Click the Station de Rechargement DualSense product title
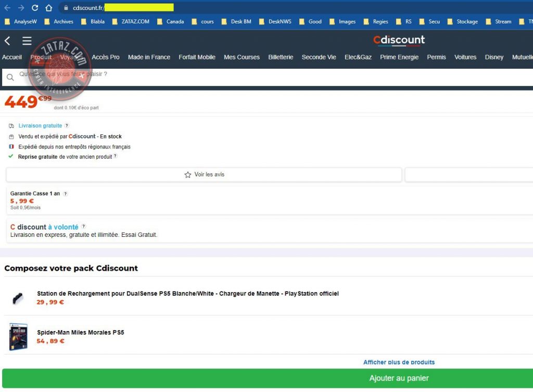Image resolution: width=533 pixels, height=392 pixels. point(187,294)
